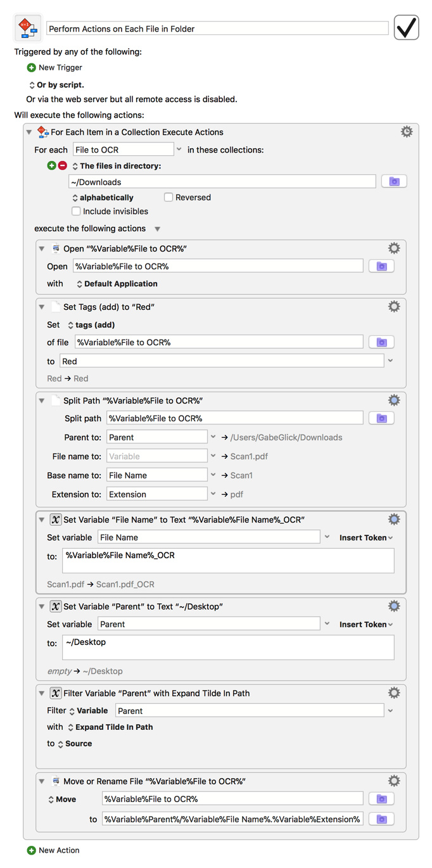Viewport: 432px width, 868px height.
Task: Open gear menu of Set Tags action
Action: pyautogui.click(x=394, y=307)
